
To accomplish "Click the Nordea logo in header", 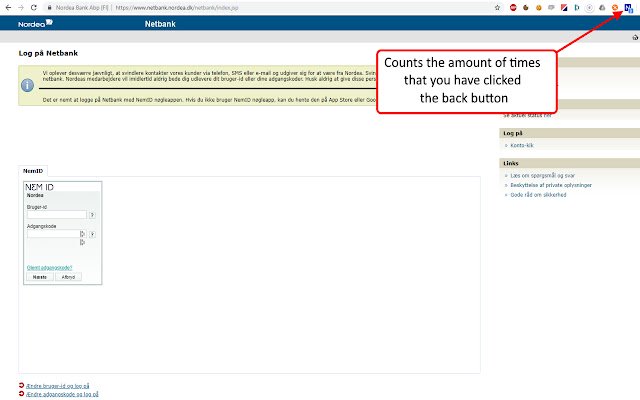I will tap(36, 23).
